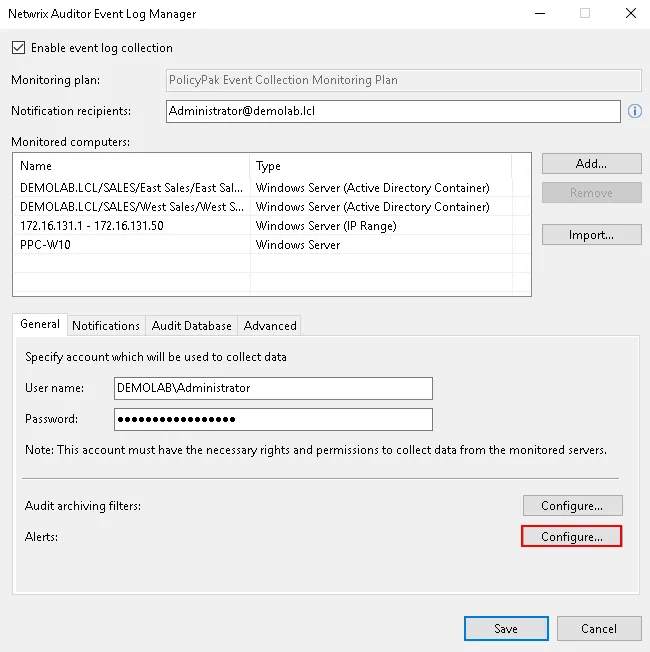Cancel the dialog changes
Image resolution: width=650 pixels, height=652 pixels.
(599, 629)
